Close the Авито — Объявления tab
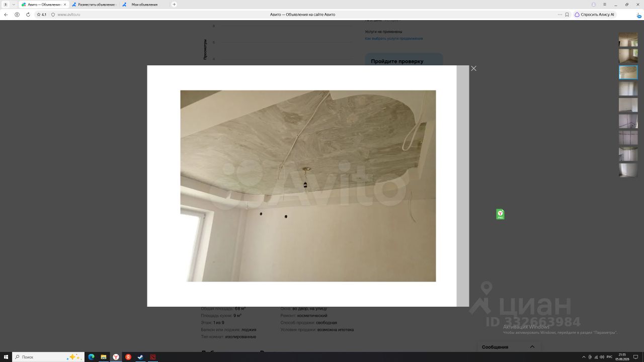 pyautogui.click(x=65, y=5)
